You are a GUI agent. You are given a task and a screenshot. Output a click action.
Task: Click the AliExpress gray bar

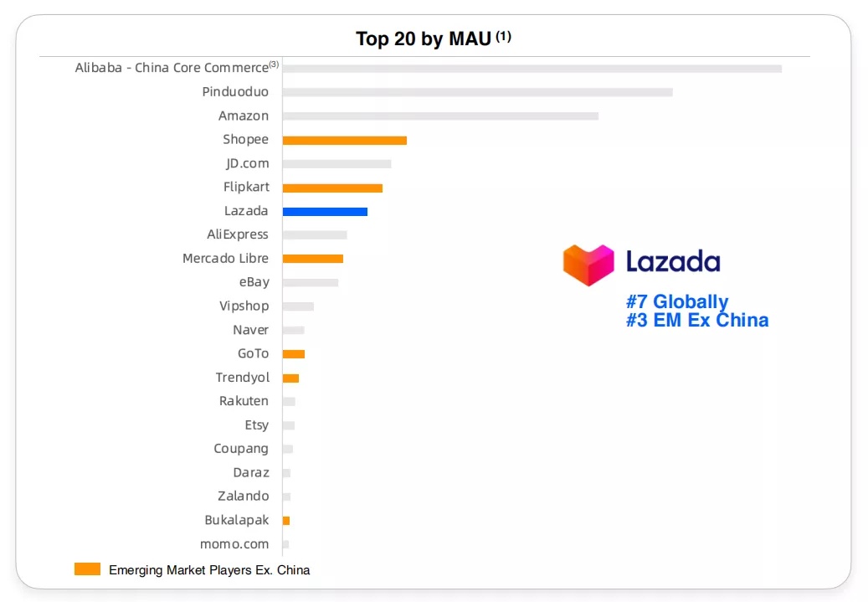point(315,234)
